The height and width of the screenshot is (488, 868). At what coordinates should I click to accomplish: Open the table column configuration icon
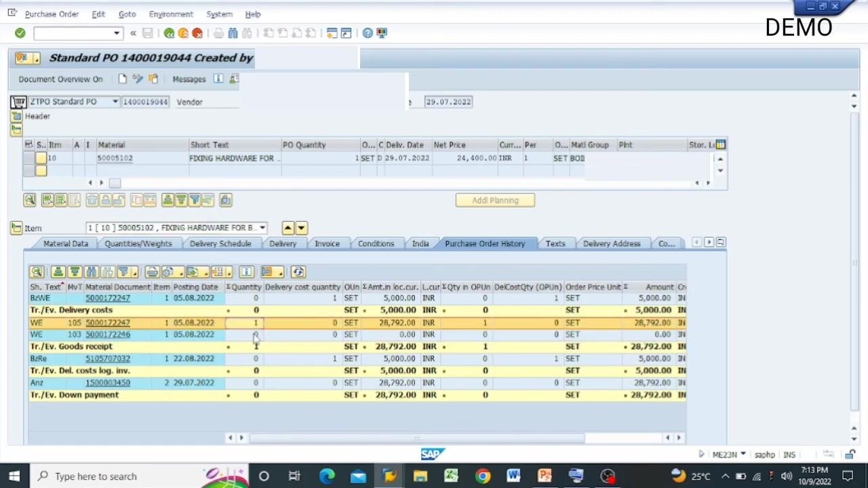point(720,144)
